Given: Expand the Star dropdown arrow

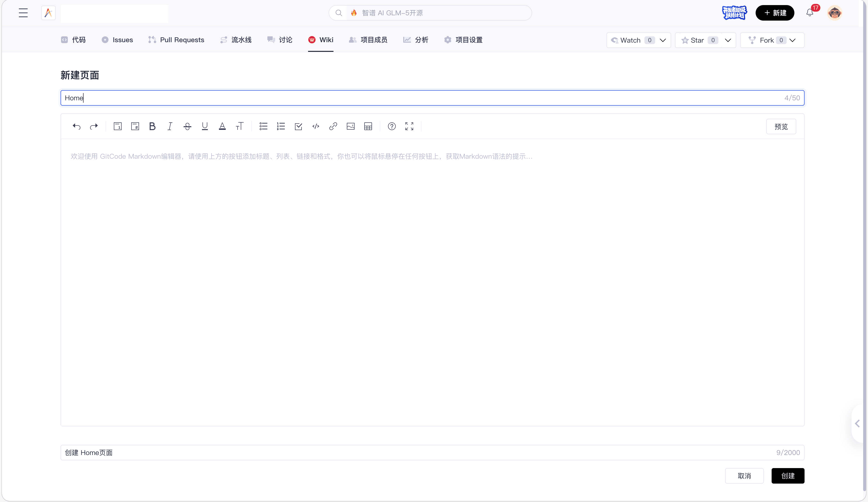Looking at the screenshot, I should (x=728, y=40).
